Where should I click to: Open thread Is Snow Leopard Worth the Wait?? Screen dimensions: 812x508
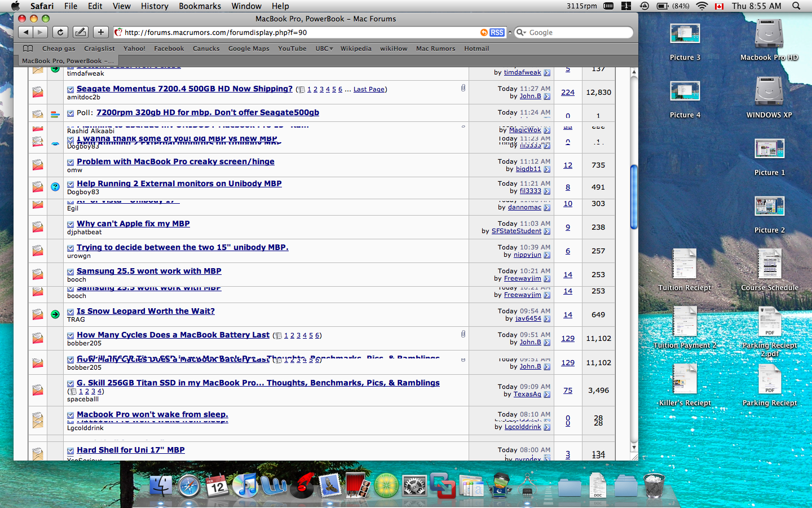point(145,311)
